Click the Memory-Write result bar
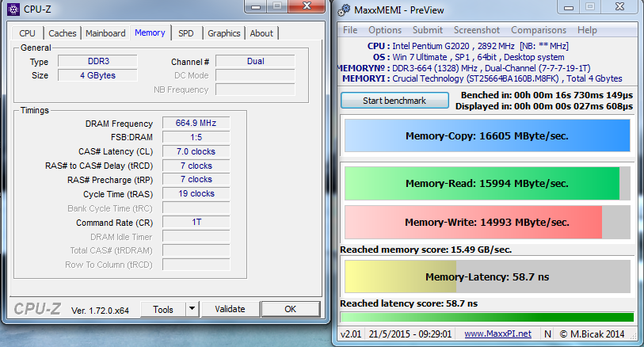Viewport: 644px width, 347px height. tap(487, 222)
